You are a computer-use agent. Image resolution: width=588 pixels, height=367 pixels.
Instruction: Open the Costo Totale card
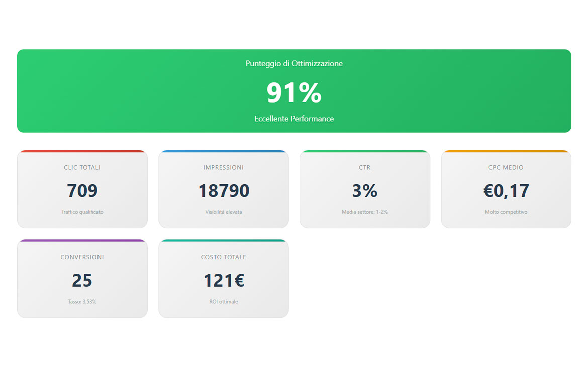[x=223, y=279]
